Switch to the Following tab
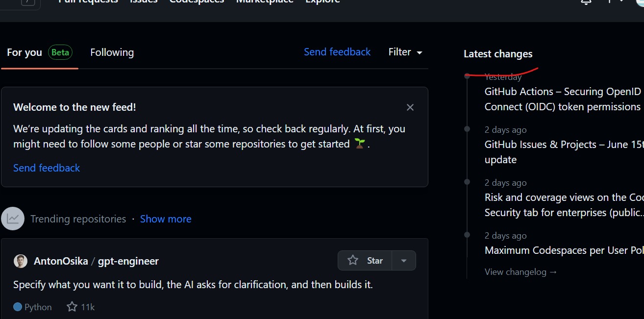Image resolution: width=644 pixels, height=319 pixels. click(112, 52)
